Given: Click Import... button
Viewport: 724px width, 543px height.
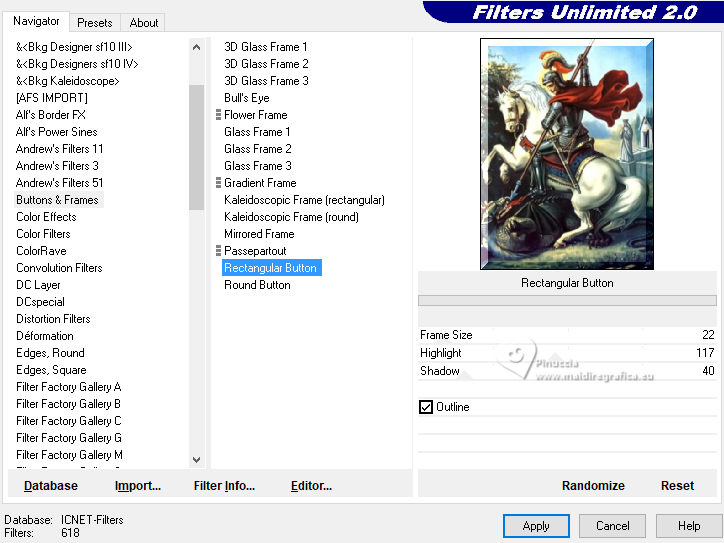Looking at the screenshot, I should 138,486.
